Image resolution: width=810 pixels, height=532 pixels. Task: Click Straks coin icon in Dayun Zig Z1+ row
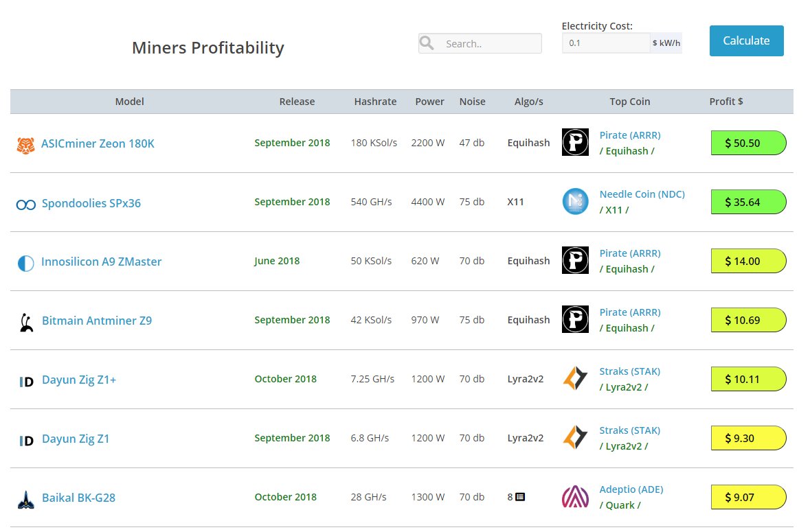575,378
